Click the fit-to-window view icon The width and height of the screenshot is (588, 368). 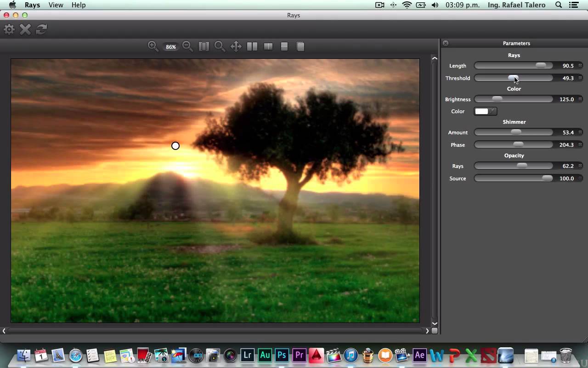pos(204,46)
